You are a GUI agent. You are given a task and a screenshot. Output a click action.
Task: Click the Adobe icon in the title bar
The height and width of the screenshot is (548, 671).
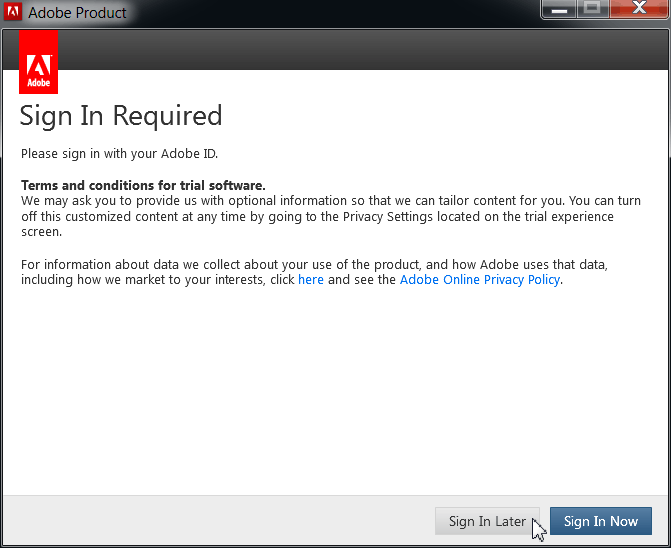click(15, 14)
